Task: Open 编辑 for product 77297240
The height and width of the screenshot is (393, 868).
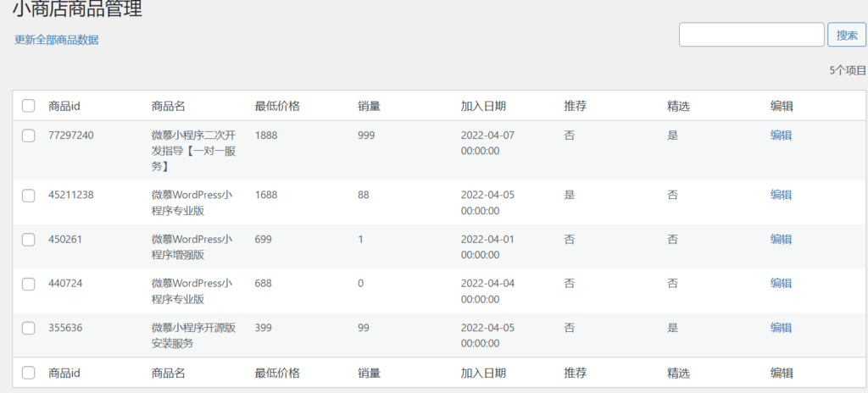Action: [781, 135]
